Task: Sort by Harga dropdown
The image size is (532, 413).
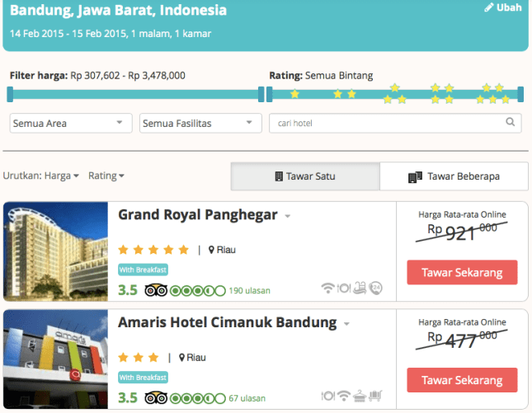Action: click(61, 176)
